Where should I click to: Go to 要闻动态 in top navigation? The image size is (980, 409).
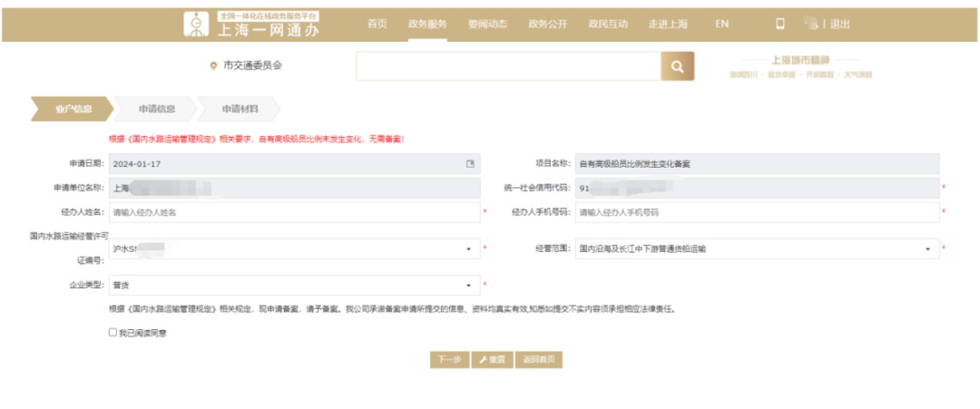(487, 24)
